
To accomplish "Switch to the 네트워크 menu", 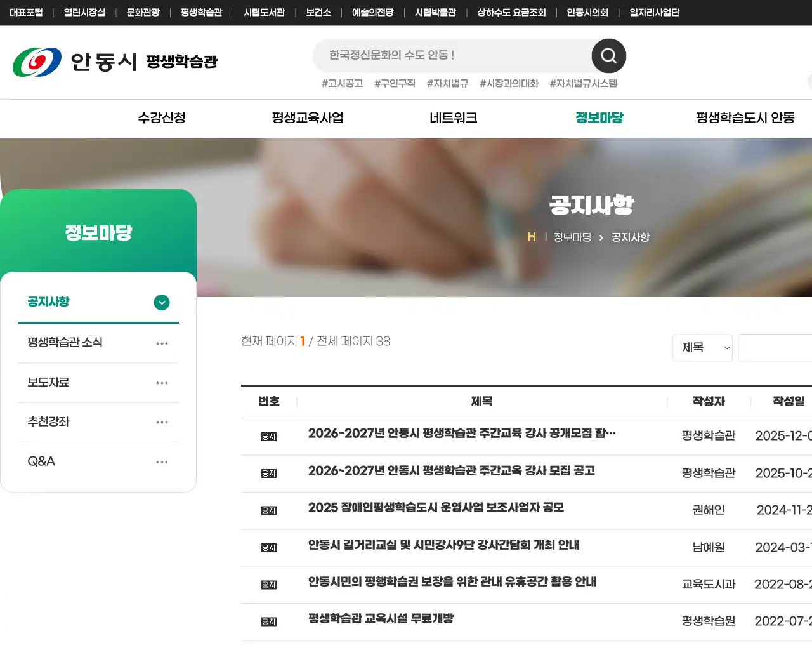I will [453, 118].
